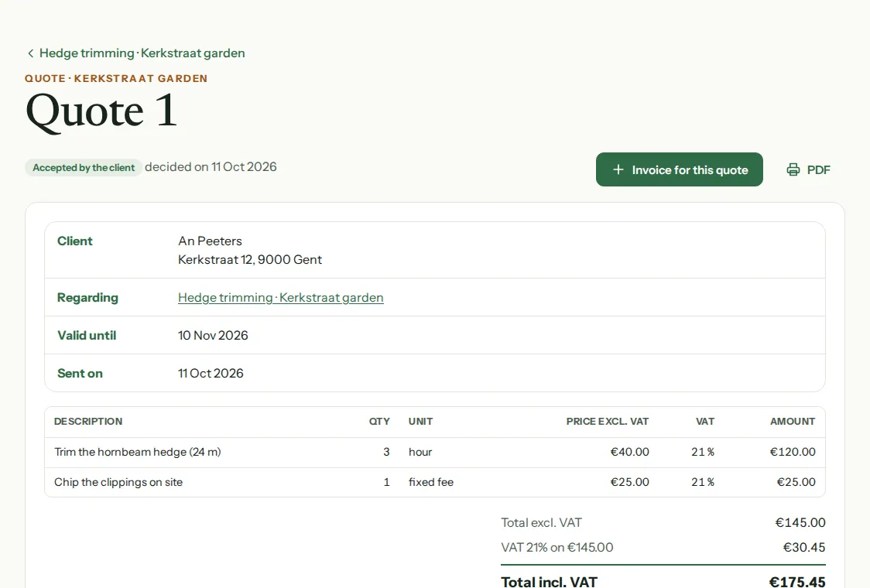Click the 'decided on 11 Oct 2026' text

tap(211, 167)
